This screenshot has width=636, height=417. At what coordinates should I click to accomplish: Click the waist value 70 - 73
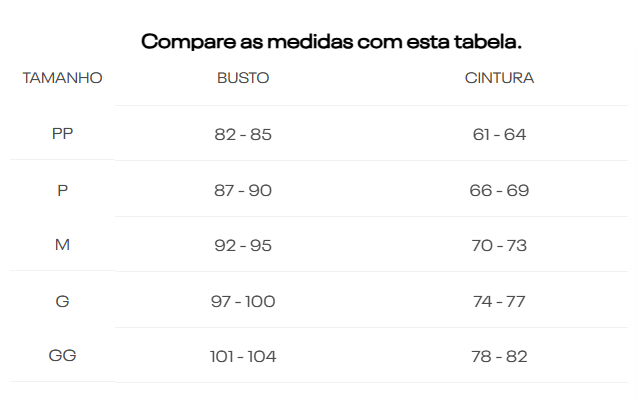tap(499, 245)
